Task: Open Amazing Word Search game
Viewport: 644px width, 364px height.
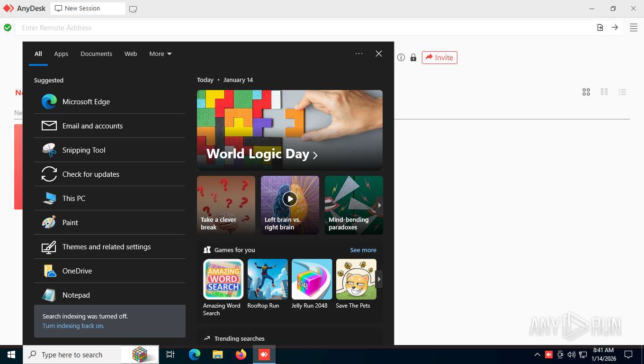Action: pyautogui.click(x=223, y=288)
